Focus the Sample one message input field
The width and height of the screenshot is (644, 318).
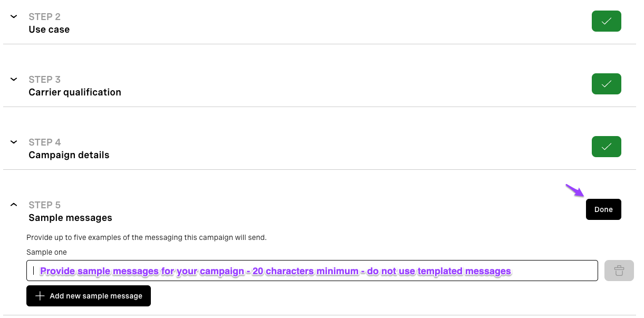(312, 271)
